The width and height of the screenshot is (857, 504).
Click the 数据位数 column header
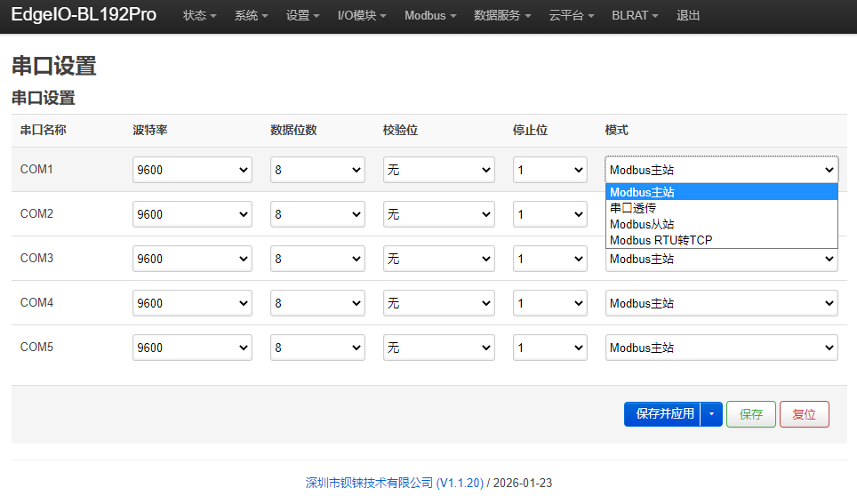[293, 130]
